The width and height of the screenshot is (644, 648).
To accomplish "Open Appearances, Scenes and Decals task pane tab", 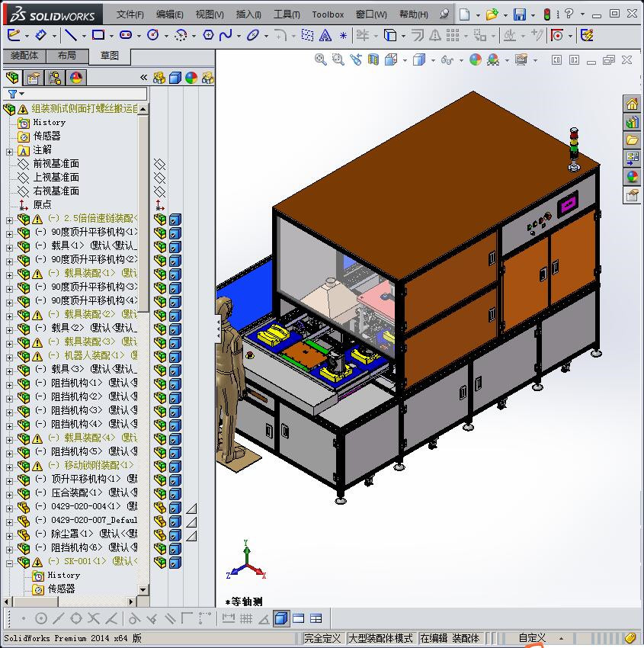I will (632, 176).
